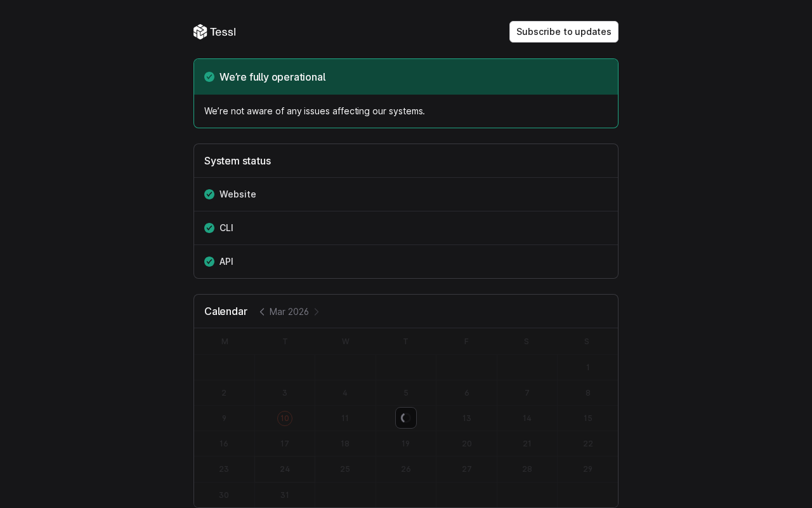Select March 20 on the calendar
The height and width of the screenshot is (508, 812).
(x=467, y=444)
